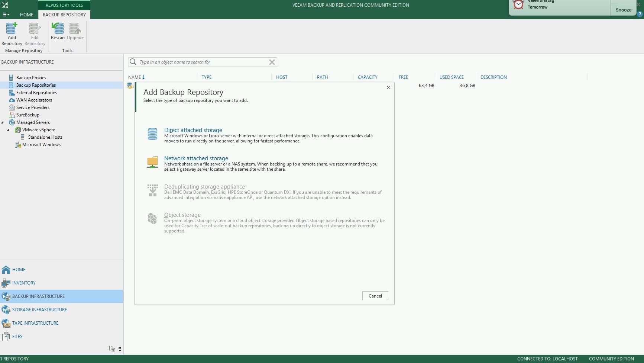
Task: Click the WAN Accelerators cloud icon
Action: (12, 100)
